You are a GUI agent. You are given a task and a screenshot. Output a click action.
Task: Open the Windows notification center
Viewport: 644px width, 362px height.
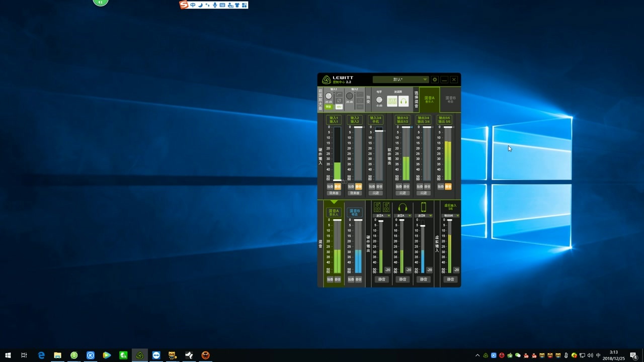tap(634, 355)
